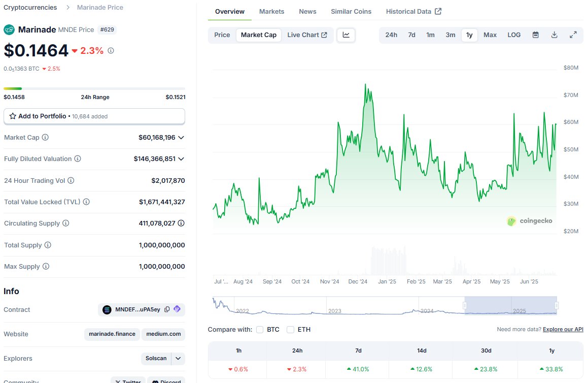Toggle BTC compare checkbox
The width and height of the screenshot is (588, 383).
259,330
